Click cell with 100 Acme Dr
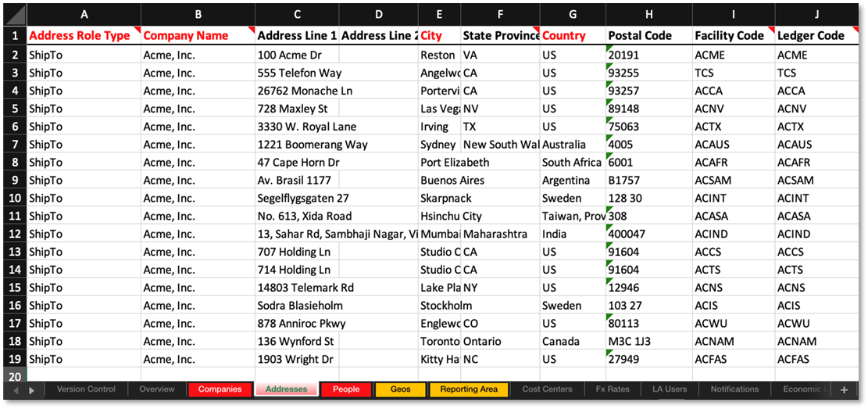The width and height of the screenshot is (868, 409). click(297, 55)
